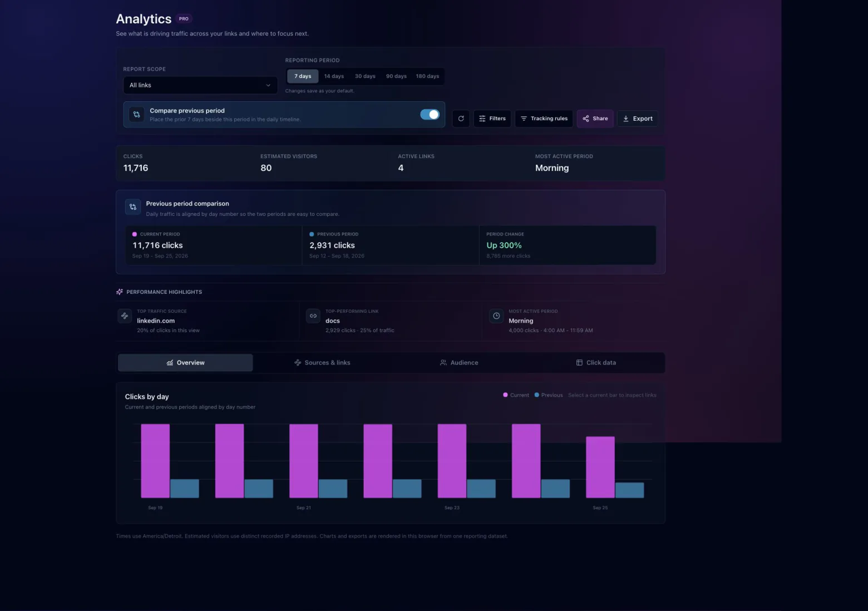The image size is (868, 611).
Task: Expand scope dropdown via chevron arrow
Action: pyautogui.click(x=268, y=85)
